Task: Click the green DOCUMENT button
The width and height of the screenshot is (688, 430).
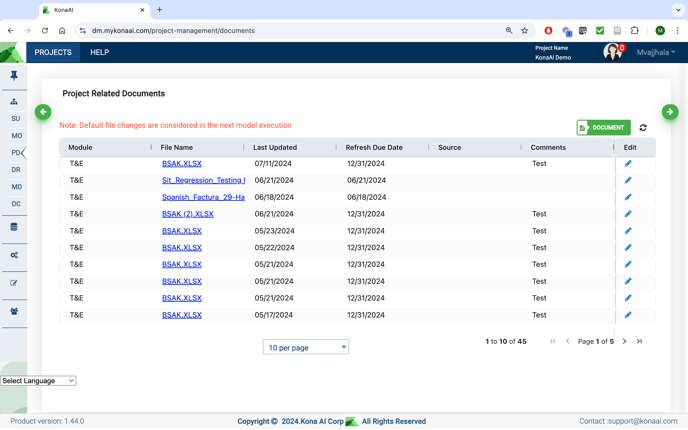Action: 603,128
